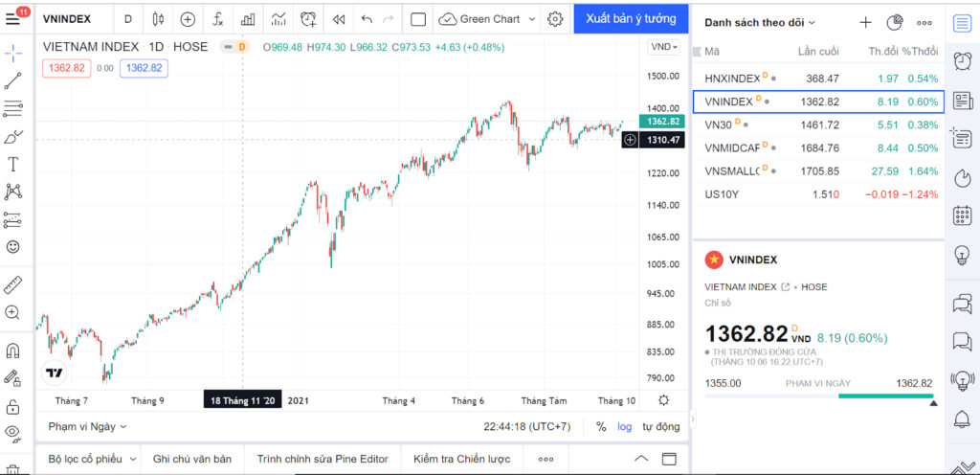Image resolution: width=980 pixels, height=475 pixels.
Task: Select the ruler measure tool
Action: click(x=13, y=285)
